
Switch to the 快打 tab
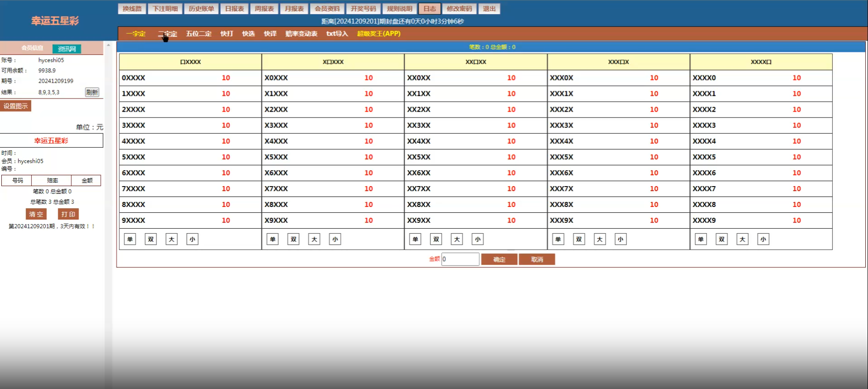[x=226, y=34]
